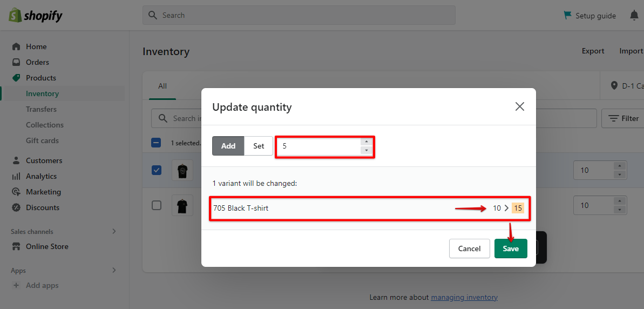Viewport: 644px width, 309px height.
Task: Increase quantity with dialog up arrow
Action: click(x=367, y=142)
